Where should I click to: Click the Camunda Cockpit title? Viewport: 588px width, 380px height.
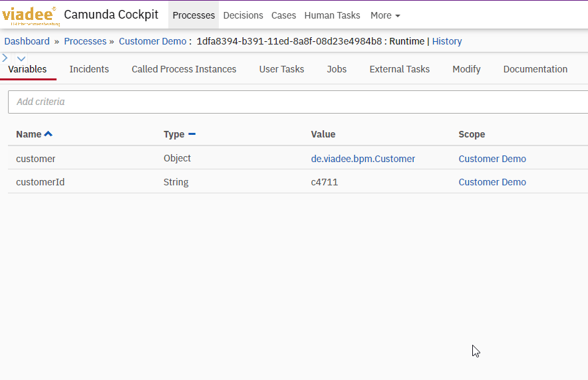pos(111,15)
